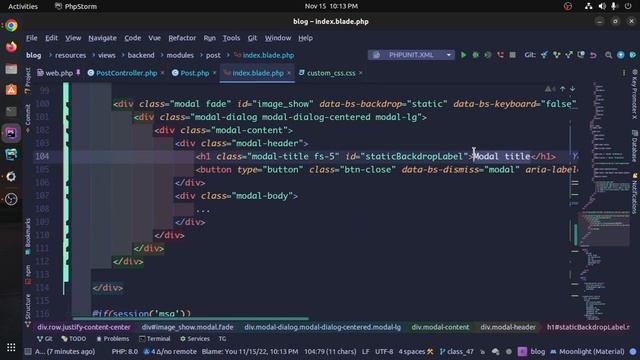Click the code minimap preview on right

coord(606,200)
